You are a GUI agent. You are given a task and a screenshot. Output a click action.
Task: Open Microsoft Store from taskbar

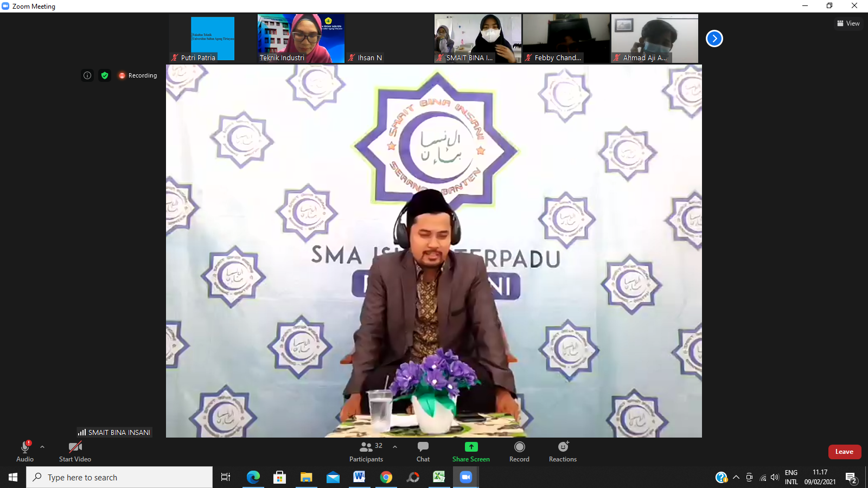279,477
